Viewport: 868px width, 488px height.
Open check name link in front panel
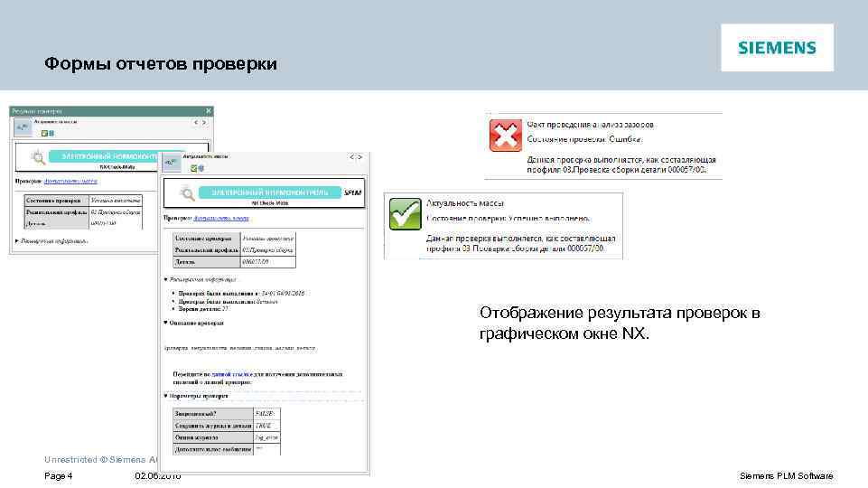click(x=221, y=218)
